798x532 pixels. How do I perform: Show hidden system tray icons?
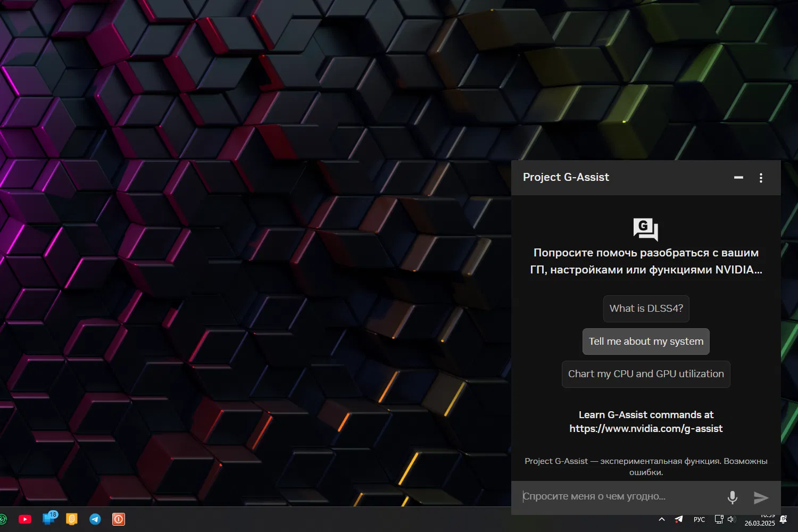tap(662, 519)
